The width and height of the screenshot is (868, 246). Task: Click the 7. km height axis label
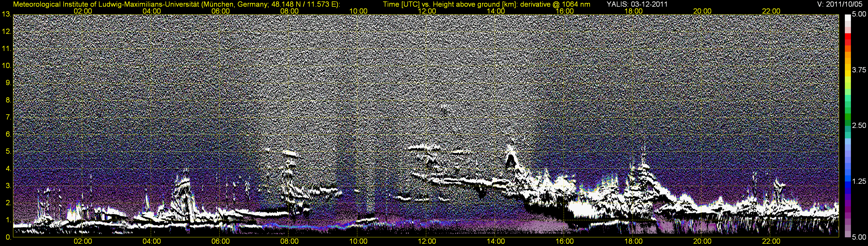coord(8,117)
